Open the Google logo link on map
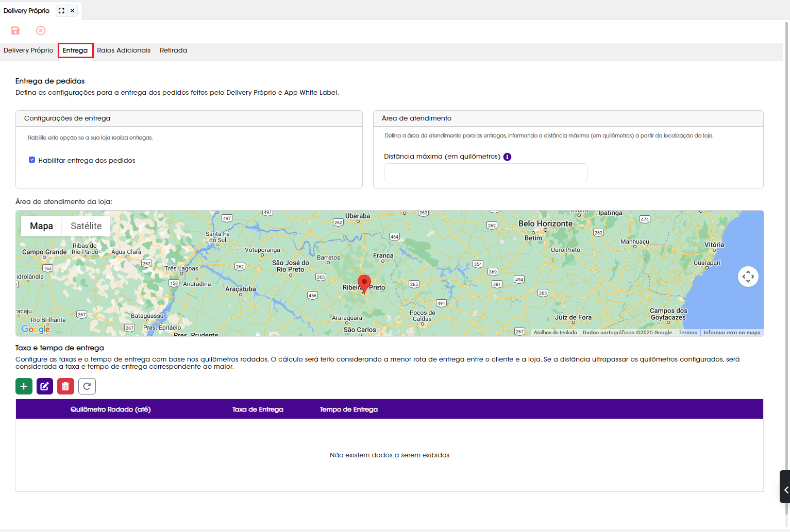Screen dimensions: 790x532 pos(36,329)
